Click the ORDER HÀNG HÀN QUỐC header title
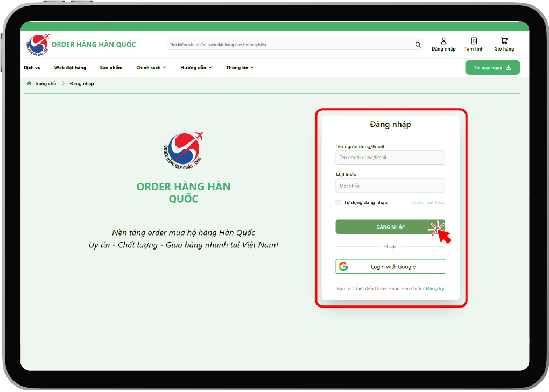Image resolution: width=549 pixels, height=392 pixels. tap(94, 45)
